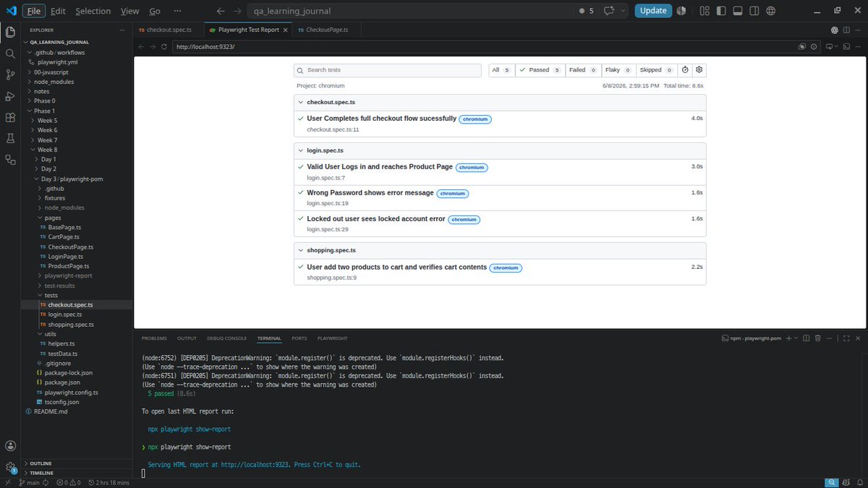Open the Search view in activity bar
The image size is (868, 488).
[10, 53]
